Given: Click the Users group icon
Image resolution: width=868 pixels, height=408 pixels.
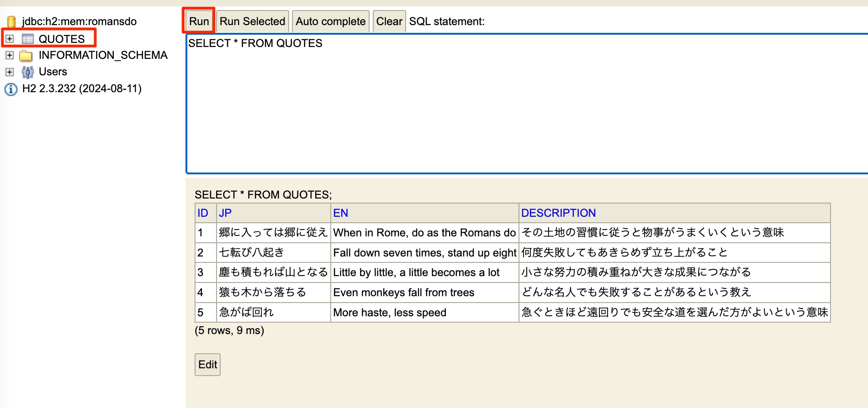Looking at the screenshot, I should 28,72.
